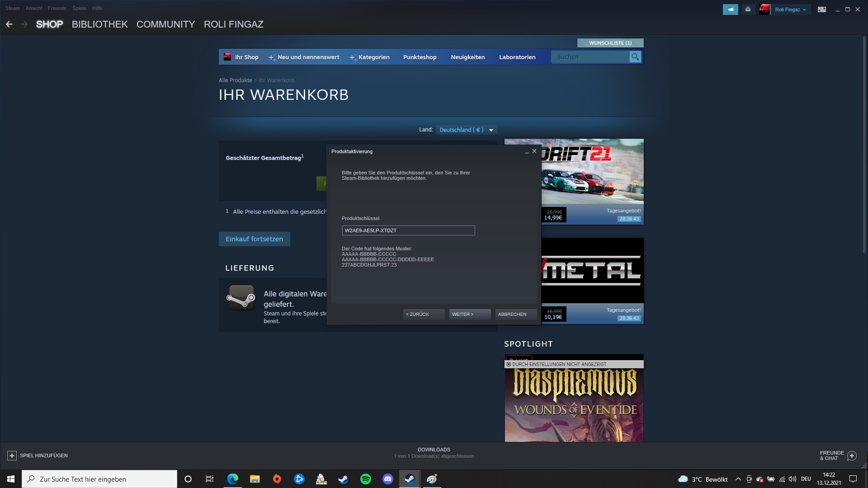Image resolution: width=868 pixels, height=488 pixels.
Task: Open the ROLI FINGAZ profile tab
Action: (x=234, y=24)
